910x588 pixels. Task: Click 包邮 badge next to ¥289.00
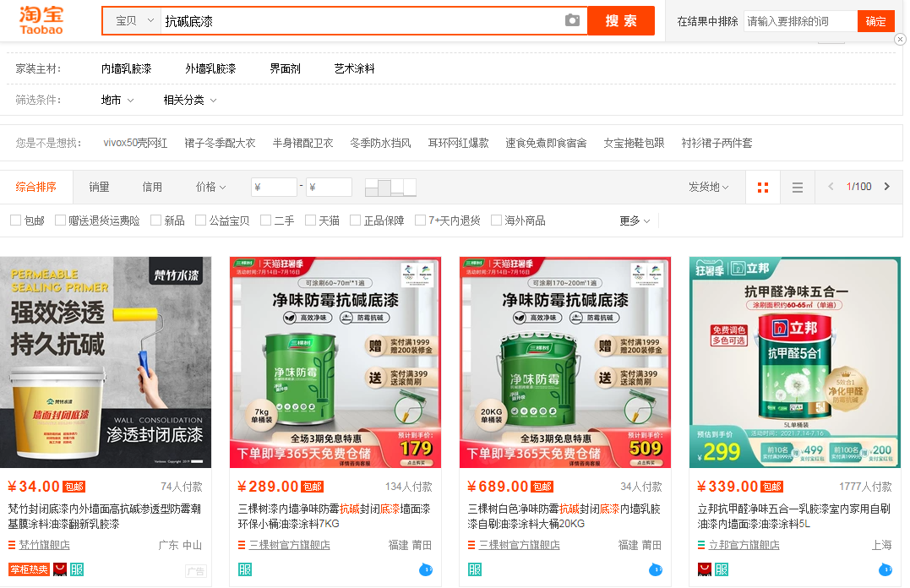pyautogui.click(x=313, y=487)
